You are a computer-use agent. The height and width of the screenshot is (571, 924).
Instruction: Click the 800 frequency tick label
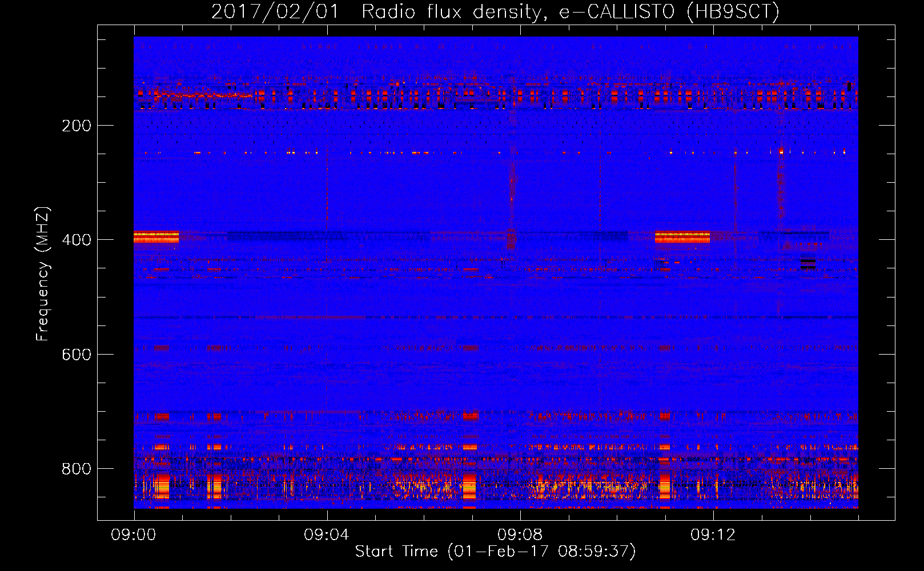tap(77, 469)
